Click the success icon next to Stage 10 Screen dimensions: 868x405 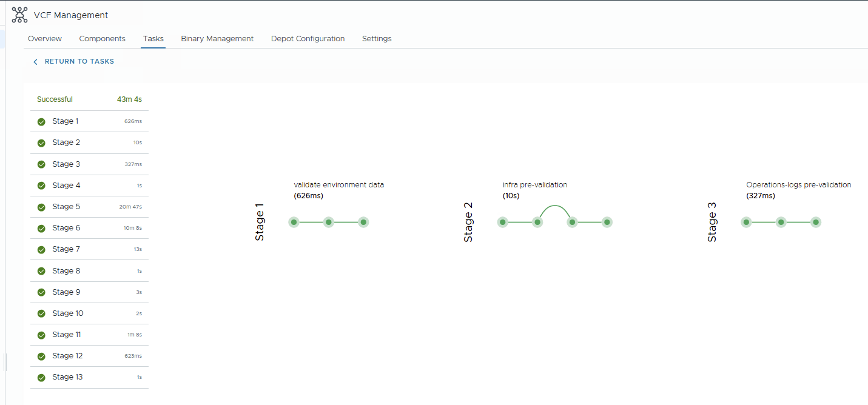[41, 313]
